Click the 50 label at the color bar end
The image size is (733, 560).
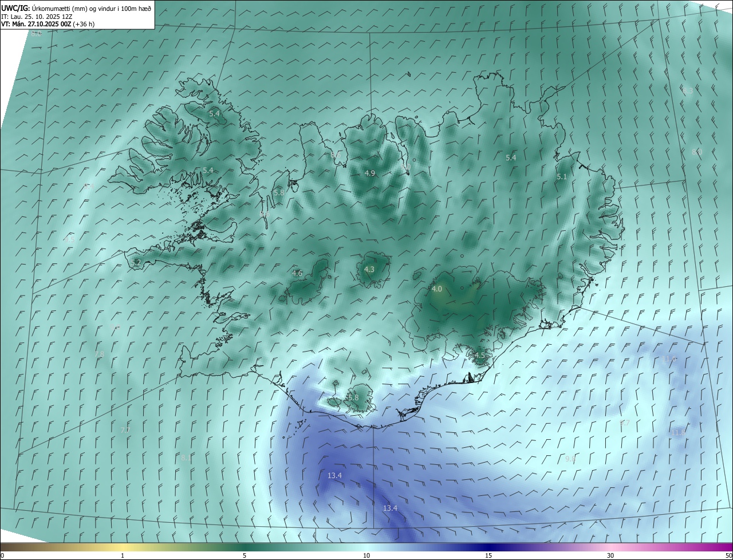click(728, 555)
